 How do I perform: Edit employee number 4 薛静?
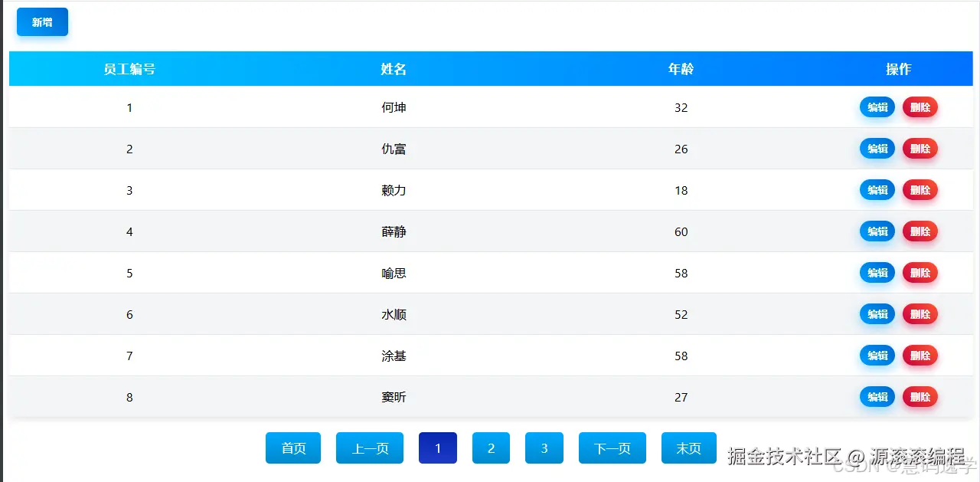click(x=877, y=231)
